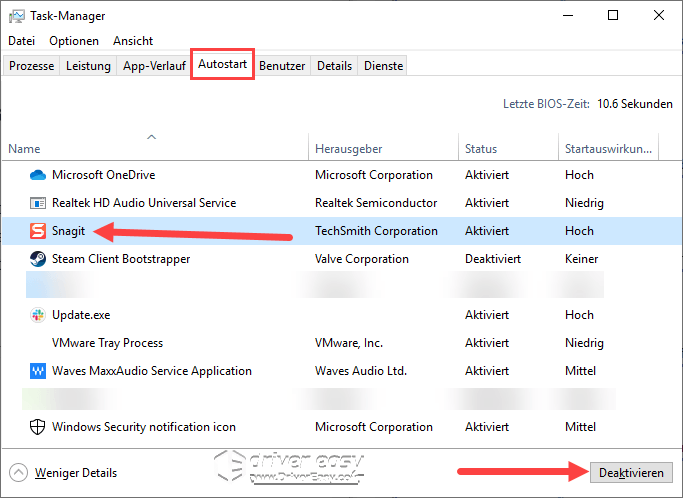
Task: Select Waves MaxxAudio Service Application entry
Action: (x=152, y=371)
